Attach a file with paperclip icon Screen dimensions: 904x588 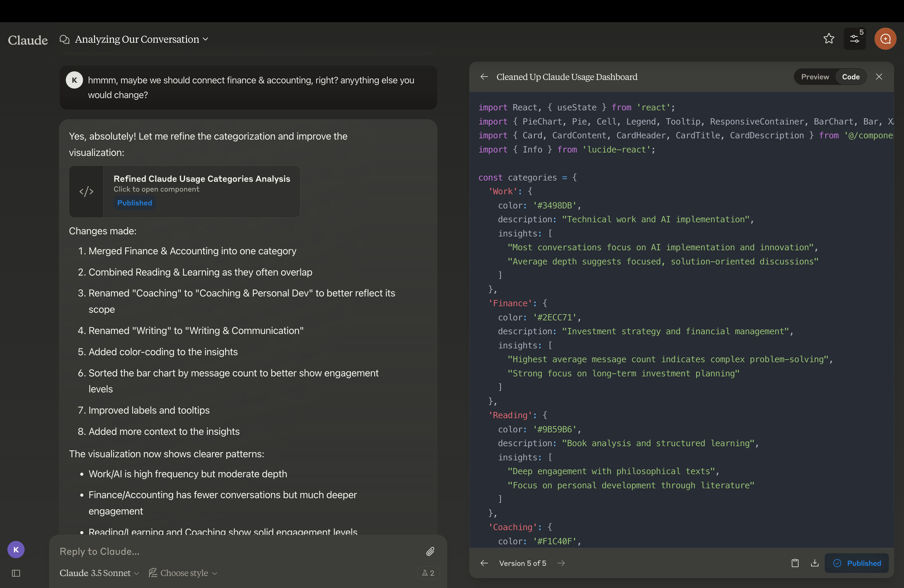click(x=430, y=551)
